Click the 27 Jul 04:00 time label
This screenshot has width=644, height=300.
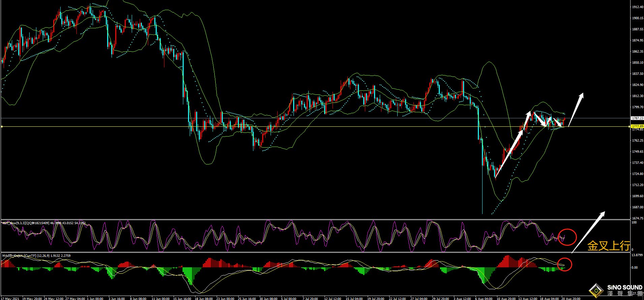pyautogui.click(x=419, y=298)
